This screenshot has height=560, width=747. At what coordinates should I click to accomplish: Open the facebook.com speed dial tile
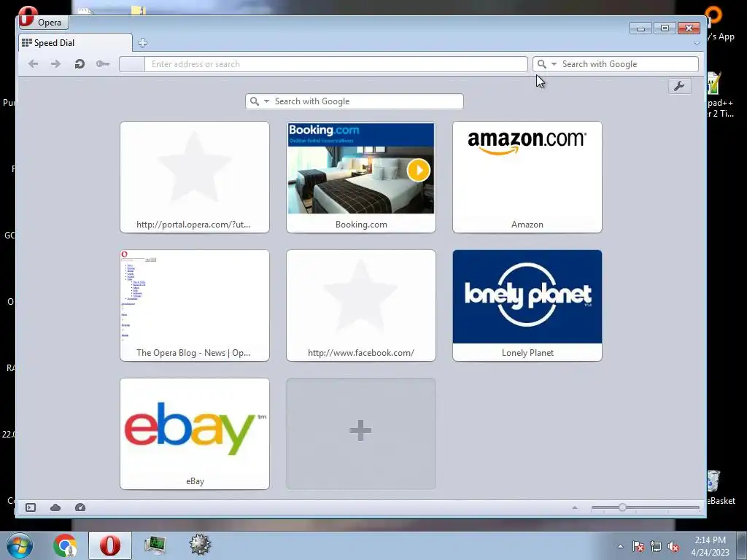coord(360,306)
